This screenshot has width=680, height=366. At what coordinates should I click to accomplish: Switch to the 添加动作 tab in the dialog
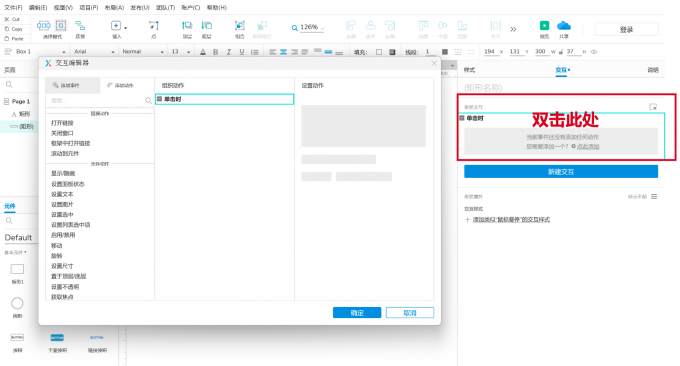121,85
